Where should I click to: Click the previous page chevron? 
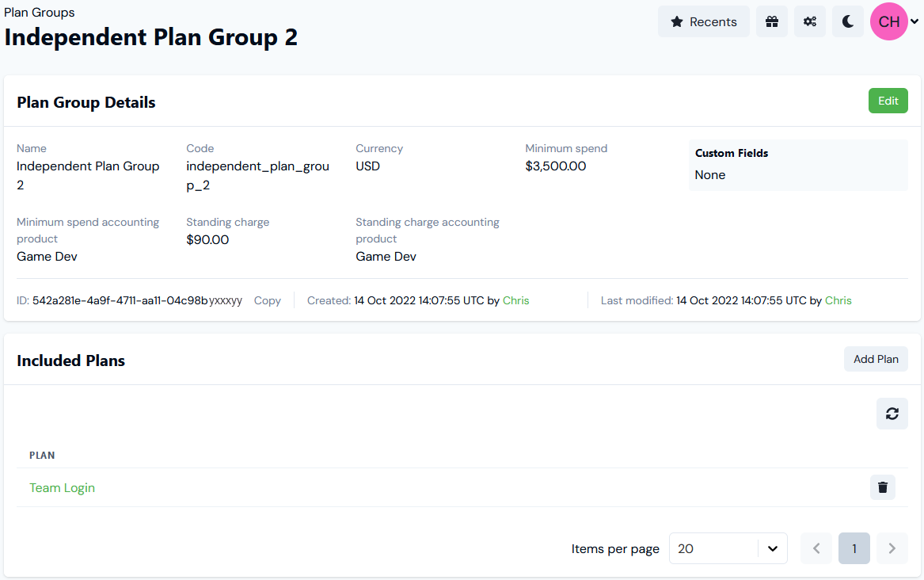[816, 548]
